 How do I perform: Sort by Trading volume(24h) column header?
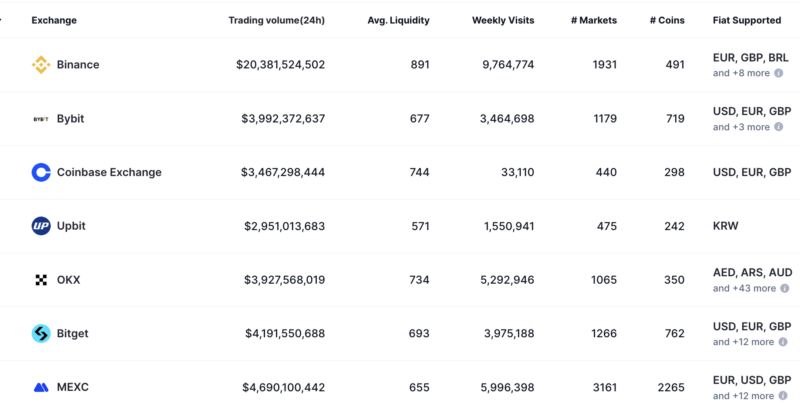pyautogui.click(x=276, y=20)
